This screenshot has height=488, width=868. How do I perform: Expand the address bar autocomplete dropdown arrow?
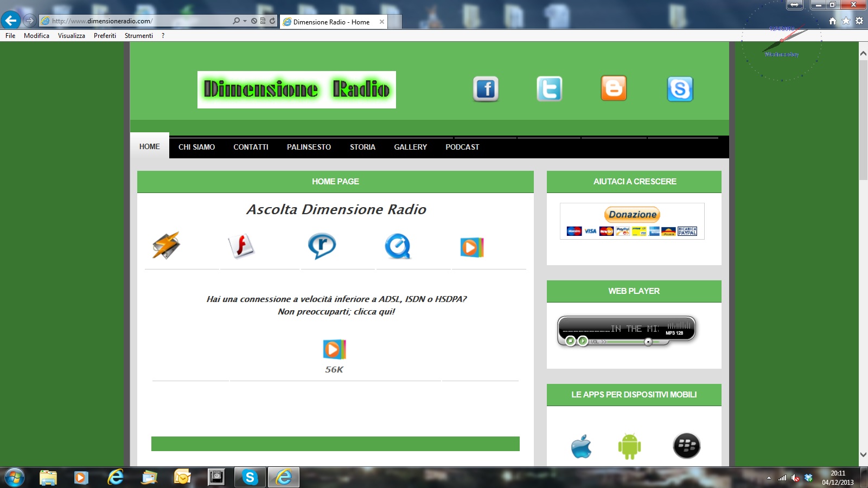(245, 21)
